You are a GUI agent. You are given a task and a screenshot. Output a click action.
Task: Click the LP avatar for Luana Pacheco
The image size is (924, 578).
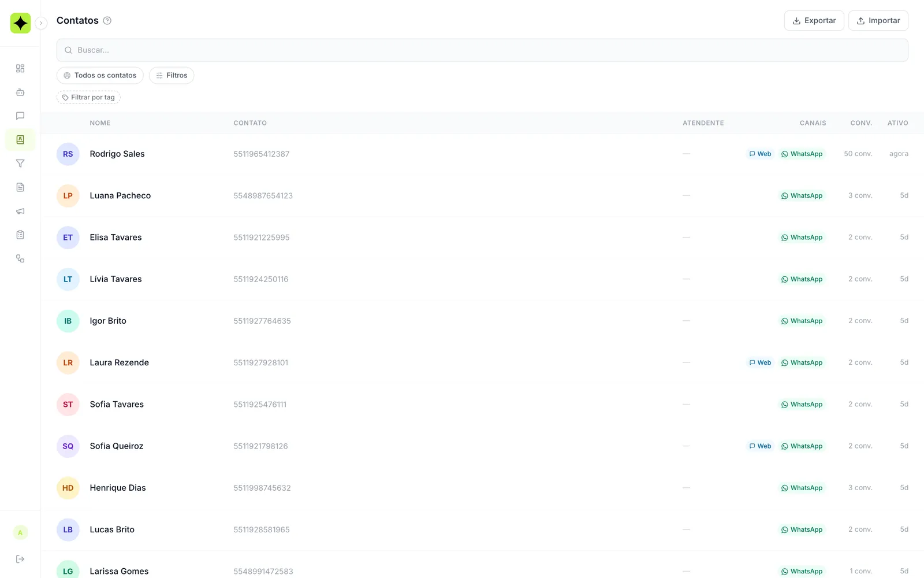pyautogui.click(x=68, y=196)
